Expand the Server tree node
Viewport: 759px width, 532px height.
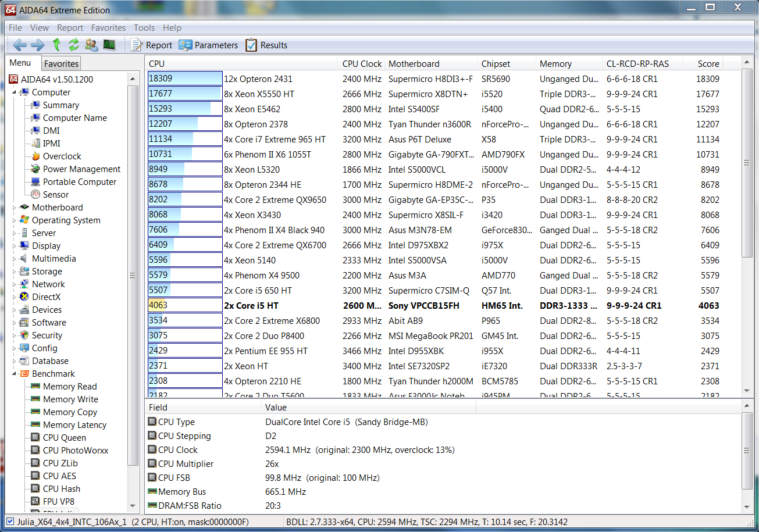(x=15, y=233)
